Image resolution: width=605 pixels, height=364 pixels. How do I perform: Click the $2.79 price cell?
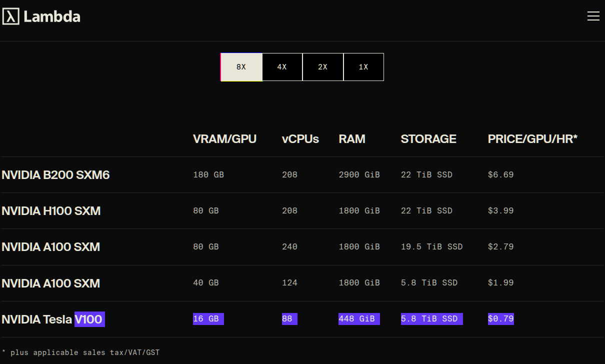click(500, 246)
